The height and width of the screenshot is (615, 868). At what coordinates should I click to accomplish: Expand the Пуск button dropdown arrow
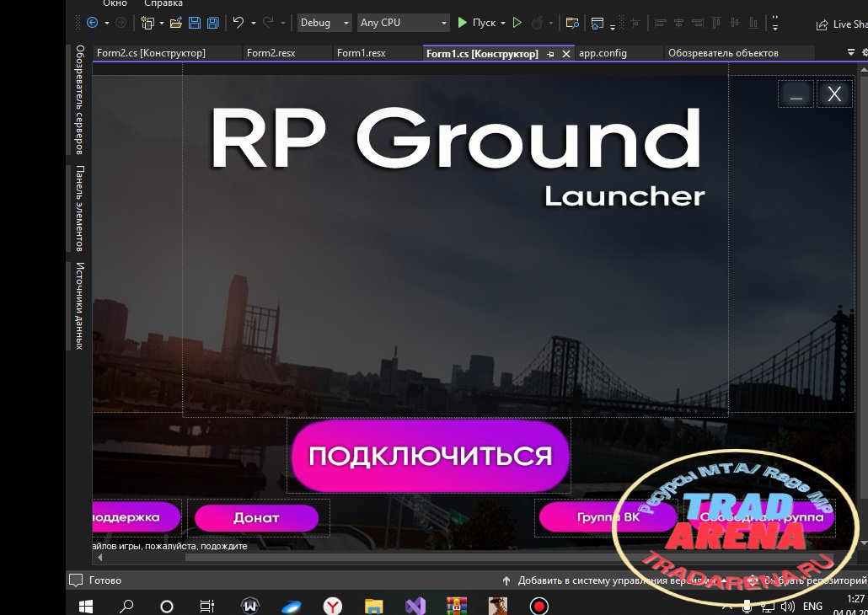tap(502, 24)
